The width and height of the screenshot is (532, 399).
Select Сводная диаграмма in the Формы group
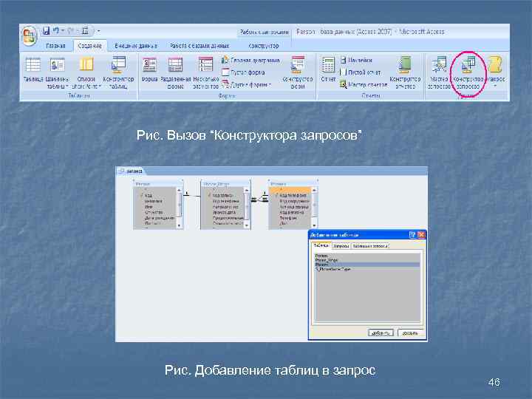tap(250, 61)
